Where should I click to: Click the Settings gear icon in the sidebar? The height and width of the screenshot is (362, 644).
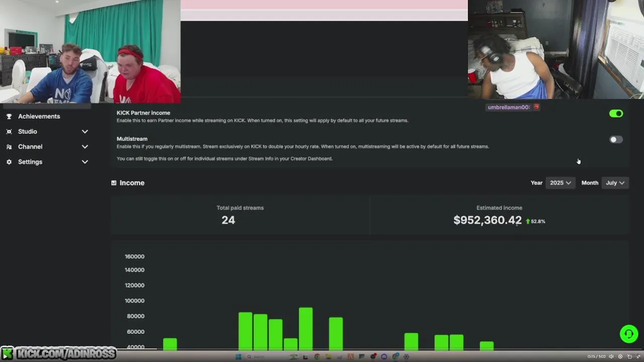[x=9, y=162]
